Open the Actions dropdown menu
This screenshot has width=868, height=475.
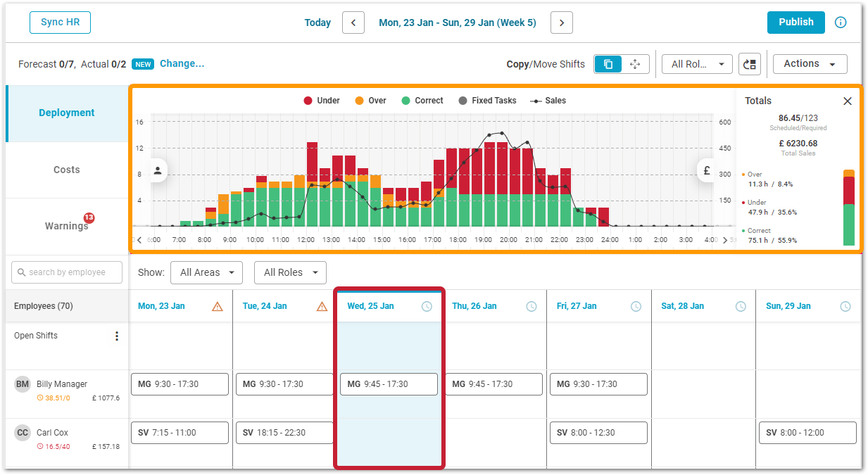coord(810,64)
